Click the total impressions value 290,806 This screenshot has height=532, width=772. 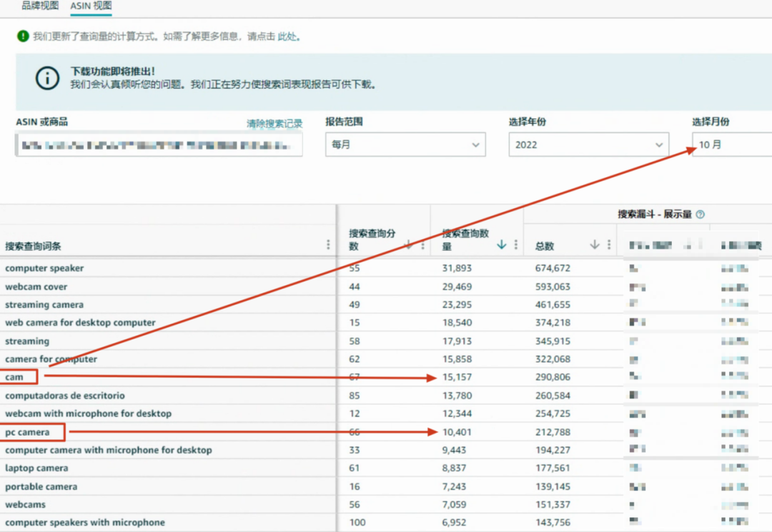click(x=553, y=378)
